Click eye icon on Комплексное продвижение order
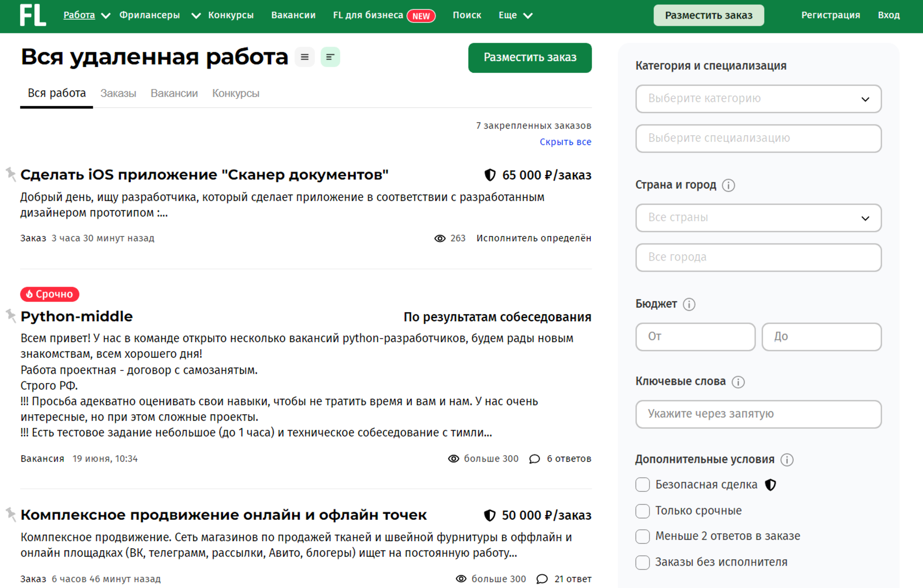The width and height of the screenshot is (923, 588). pos(461,579)
